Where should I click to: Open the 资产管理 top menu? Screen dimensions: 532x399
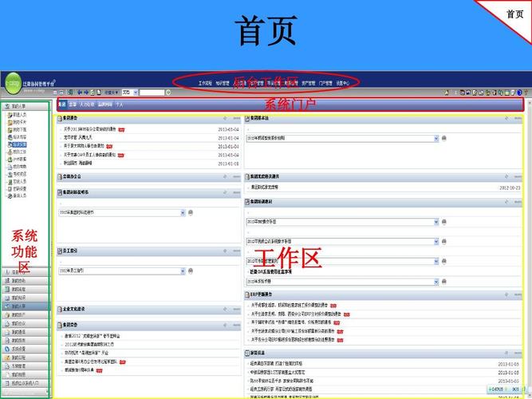tap(309, 83)
